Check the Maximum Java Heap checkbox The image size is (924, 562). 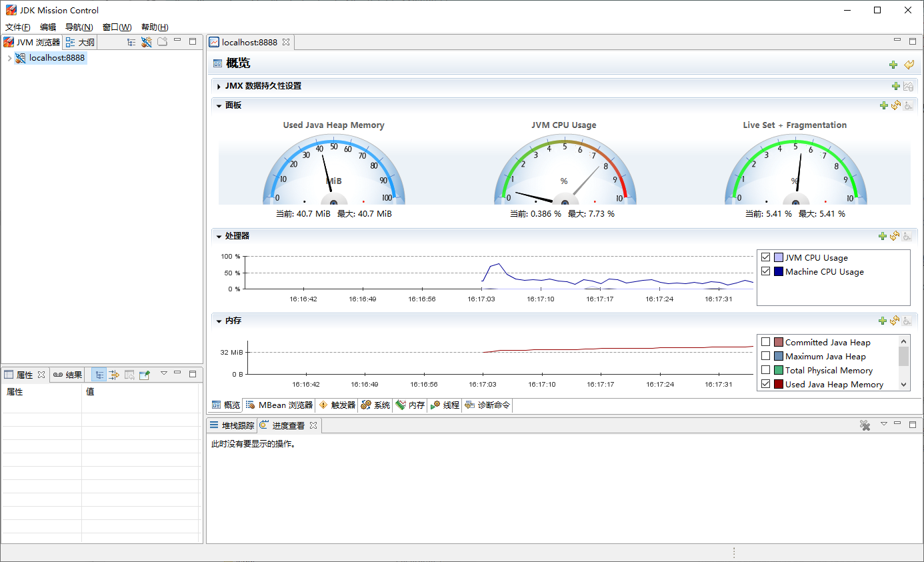(766, 356)
